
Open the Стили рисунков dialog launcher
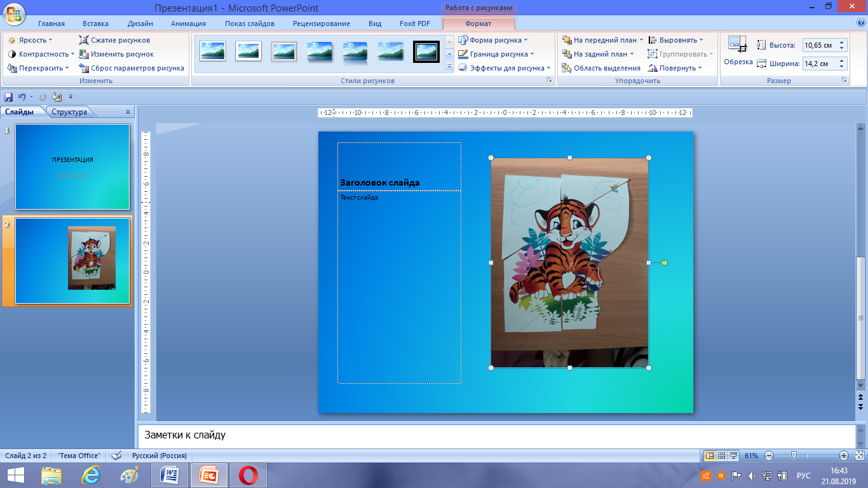pos(549,81)
